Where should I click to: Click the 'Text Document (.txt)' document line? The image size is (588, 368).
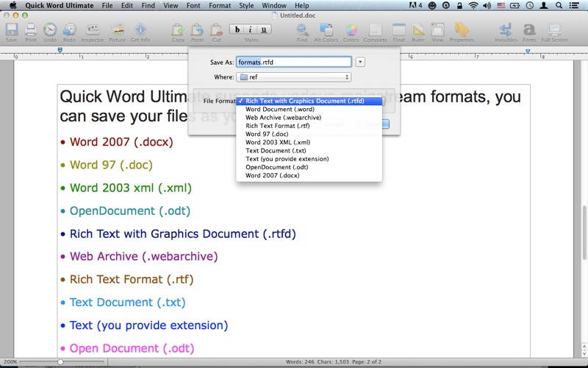(x=127, y=302)
